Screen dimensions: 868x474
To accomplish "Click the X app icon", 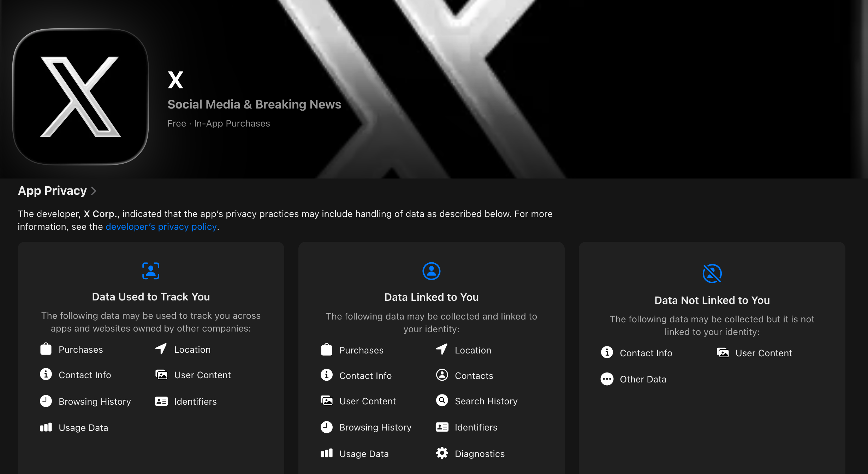I will [x=81, y=96].
